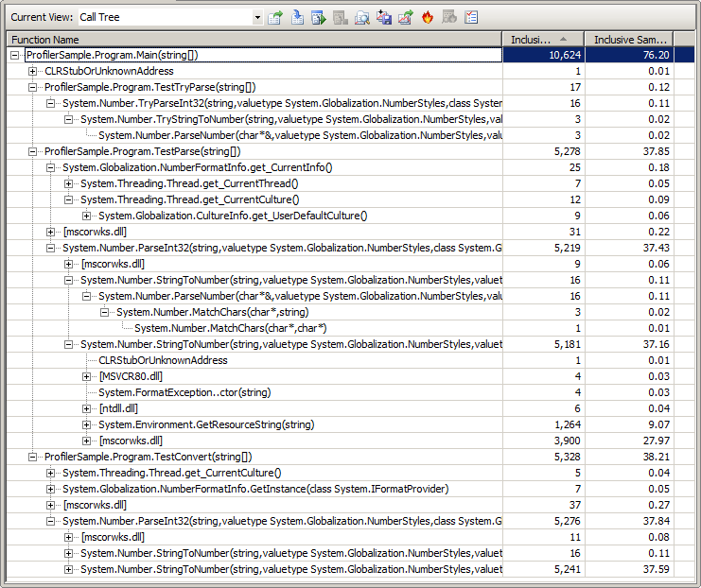Click the Function Name column header
Image resolution: width=701 pixels, height=588 pixels.
tap(254, 40)
